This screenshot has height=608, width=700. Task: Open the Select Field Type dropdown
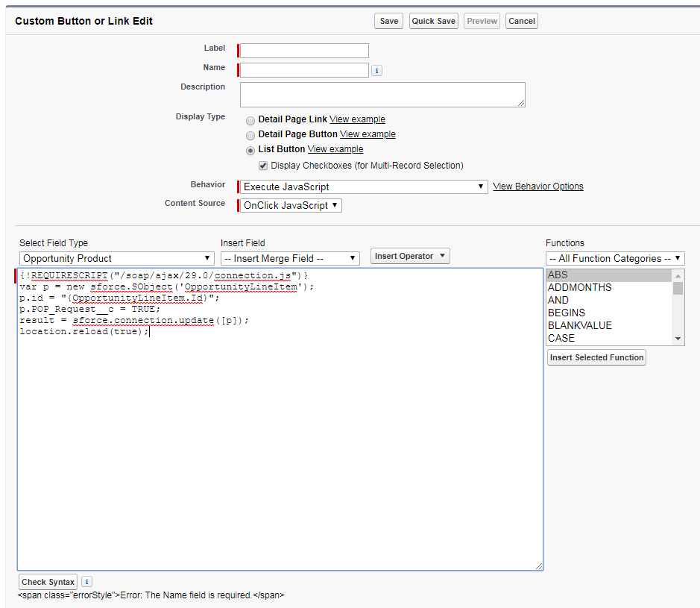[x=116, y=258]
